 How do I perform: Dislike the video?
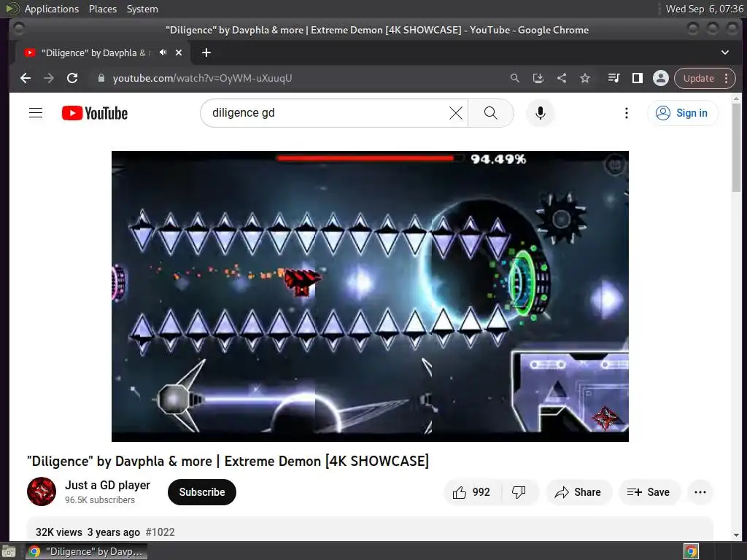pyautogui.click(x=519, y=492)
